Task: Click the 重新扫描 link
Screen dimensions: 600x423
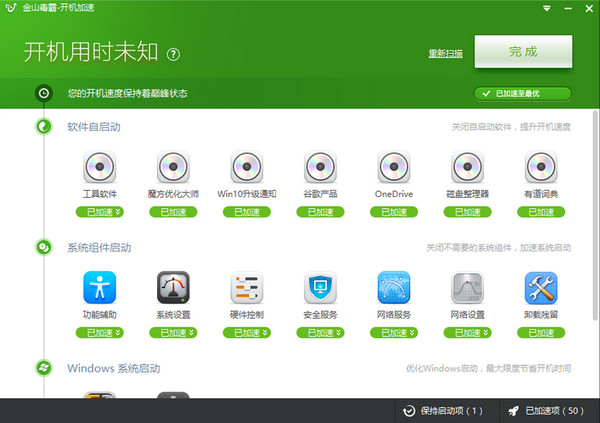Action: pos(445,54)
